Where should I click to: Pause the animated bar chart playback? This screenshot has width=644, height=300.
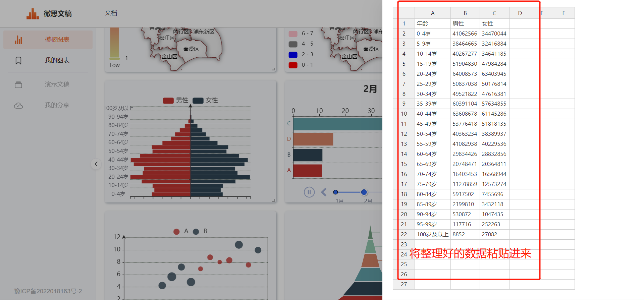pyautogui.click(x=309, y=192)
